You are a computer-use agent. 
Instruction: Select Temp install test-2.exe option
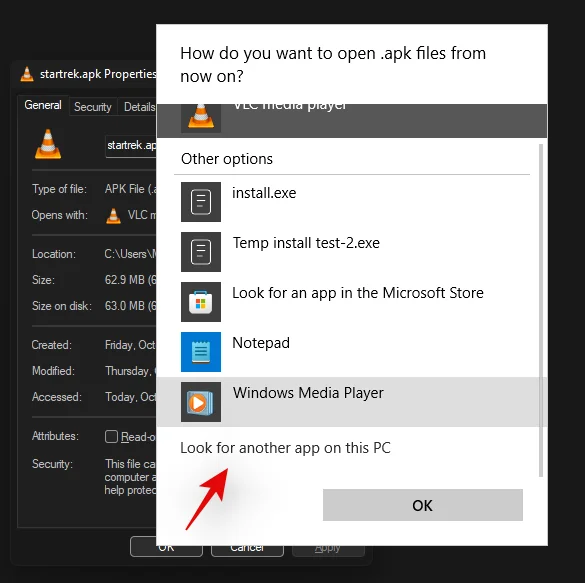(x=351, y=252)
